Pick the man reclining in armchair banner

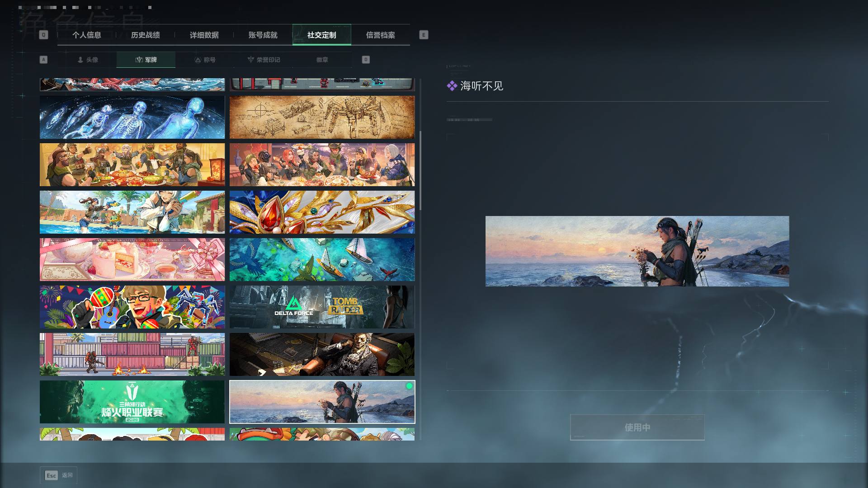[322, 354]
